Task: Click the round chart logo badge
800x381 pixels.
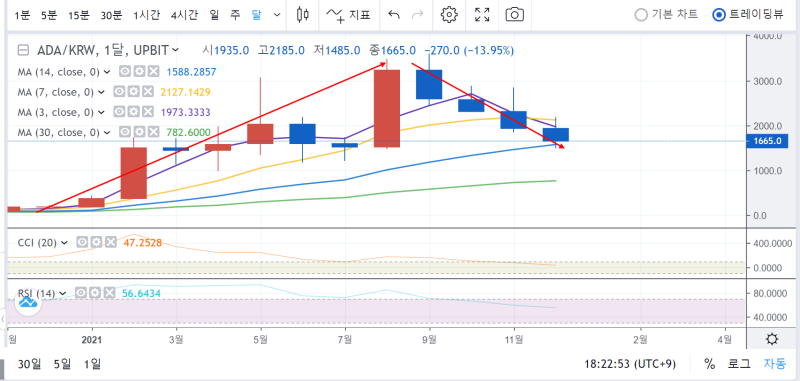Action: pos(28,302)
